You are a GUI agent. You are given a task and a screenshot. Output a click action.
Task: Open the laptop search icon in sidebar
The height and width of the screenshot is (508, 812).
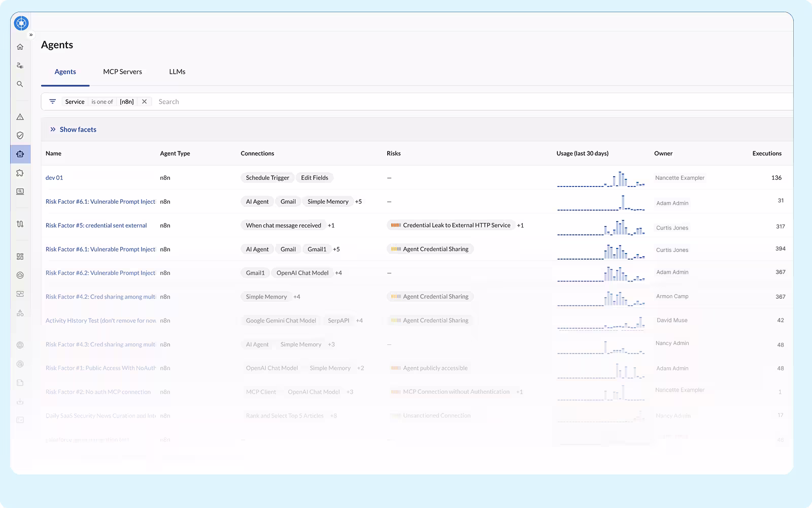(20, 192)
